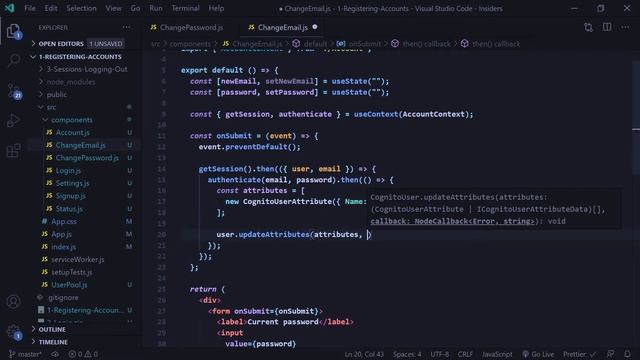Open the Help menu
The image size is (640, 360).
coord(216,8)
